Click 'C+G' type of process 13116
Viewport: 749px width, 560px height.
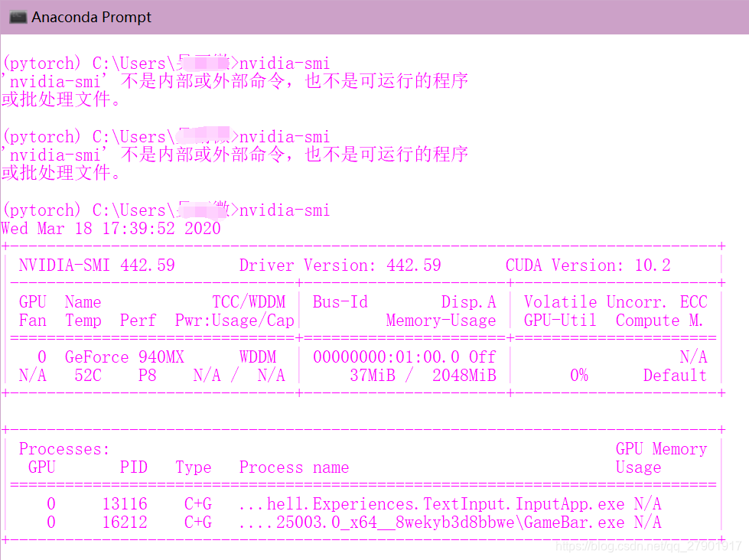point(197,503)
